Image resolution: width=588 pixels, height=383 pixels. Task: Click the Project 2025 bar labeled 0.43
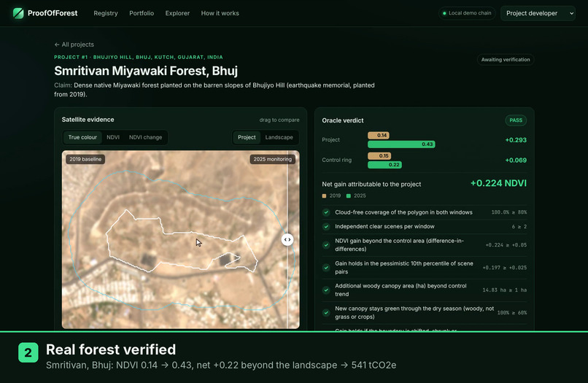tap(401, 144)
